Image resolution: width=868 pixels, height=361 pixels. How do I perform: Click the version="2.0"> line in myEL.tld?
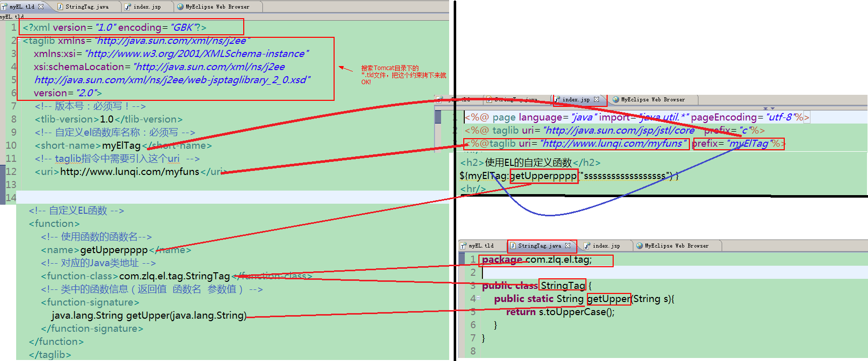[x=68, y=93]
